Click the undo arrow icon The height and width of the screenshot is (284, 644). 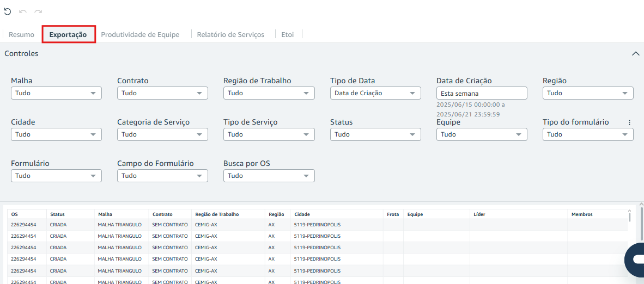tap(23, 11)
